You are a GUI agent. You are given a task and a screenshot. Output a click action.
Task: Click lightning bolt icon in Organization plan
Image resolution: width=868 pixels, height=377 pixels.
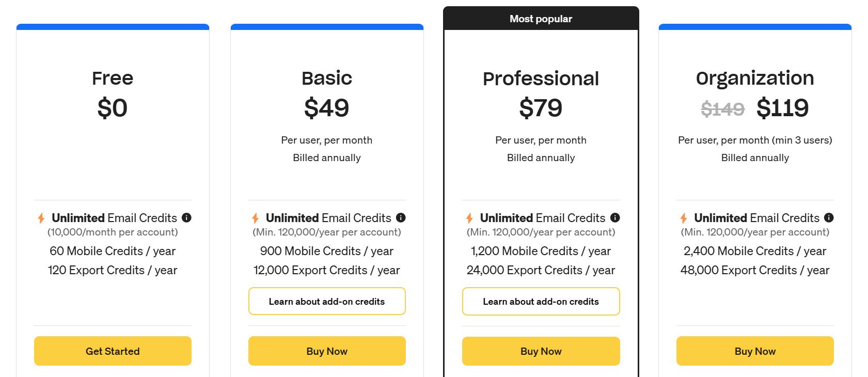[x=683, y=218]
